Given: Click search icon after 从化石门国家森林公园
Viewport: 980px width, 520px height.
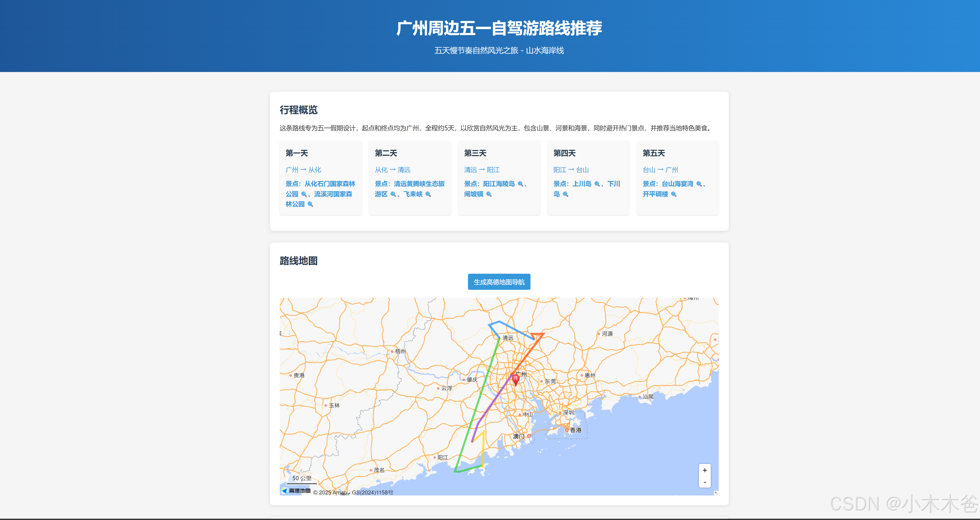Looking at the screenshot, I should (303, 194).
